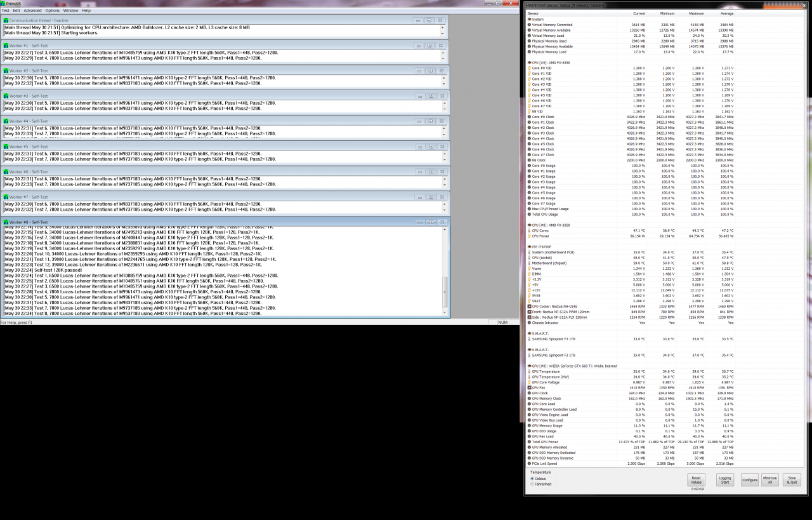Click the Vcore voltage sensor icon
This screenshot has height=520, width=812.
point(530,269)
